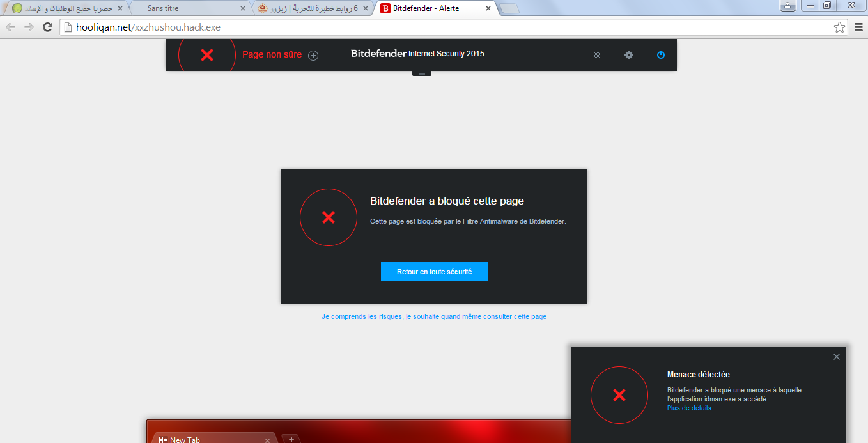The width and height of the screenshot is (868, 443).
Task: Bookmark page with the star icon
Action: tap(840, 27)
